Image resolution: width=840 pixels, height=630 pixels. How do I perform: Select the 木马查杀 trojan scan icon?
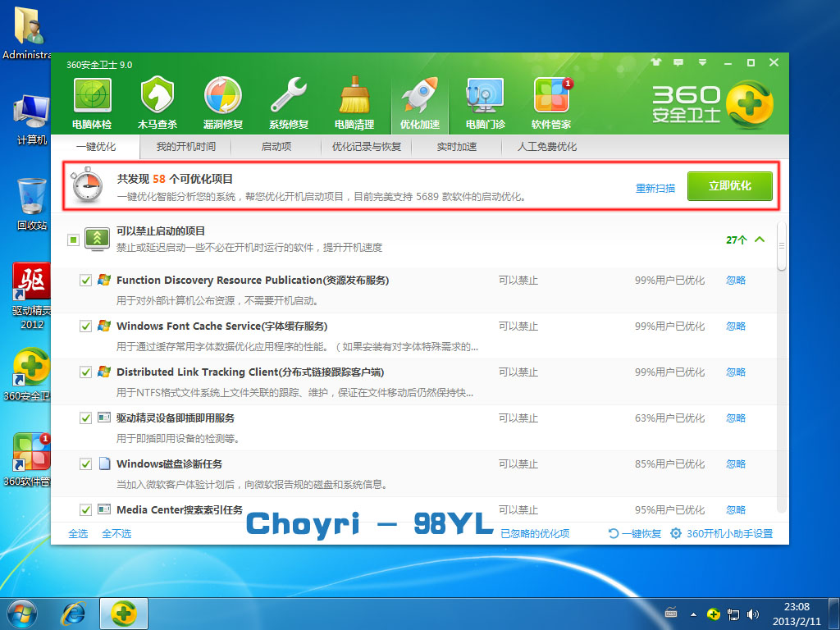[157, 104]
